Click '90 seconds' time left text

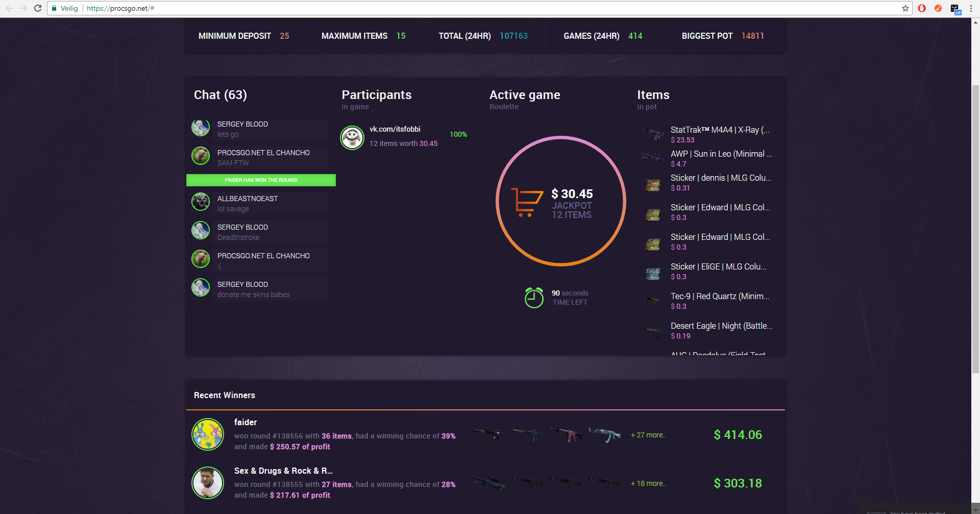(x=570, y=293)
